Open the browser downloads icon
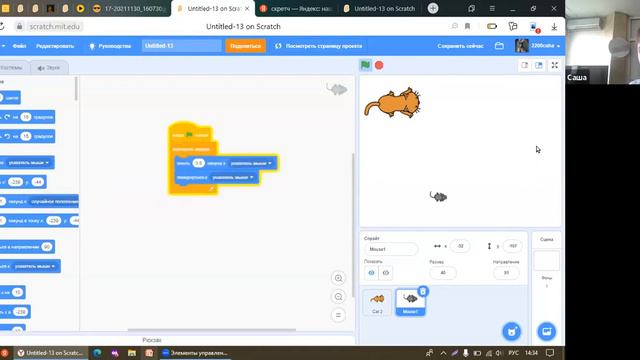Viewport: 640px width, 360px height. [554, 27]
